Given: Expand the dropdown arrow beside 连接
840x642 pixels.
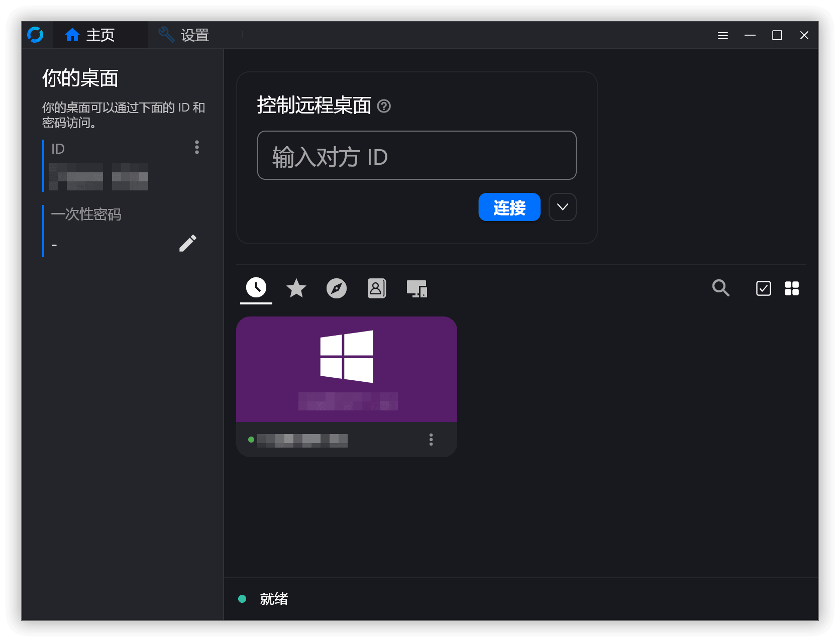Looking at the screenshot, I should point(563,207).
